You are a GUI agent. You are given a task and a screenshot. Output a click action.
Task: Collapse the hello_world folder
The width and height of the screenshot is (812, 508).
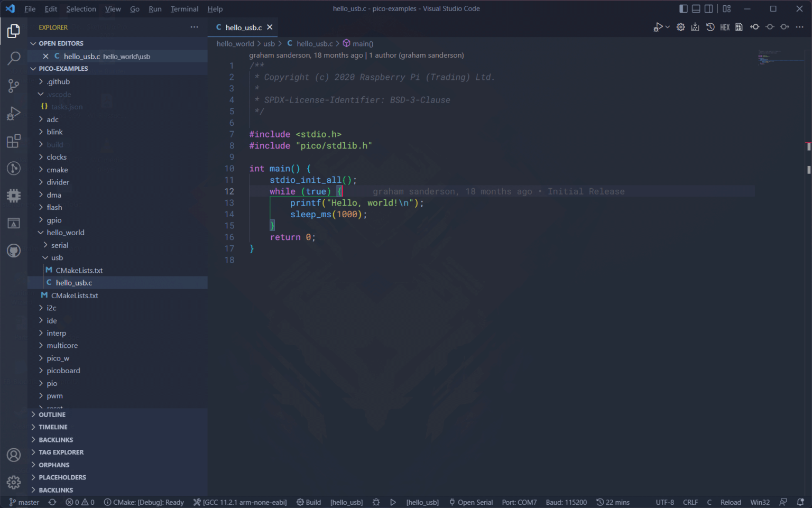pyautogui.click(x=65, y=233)
